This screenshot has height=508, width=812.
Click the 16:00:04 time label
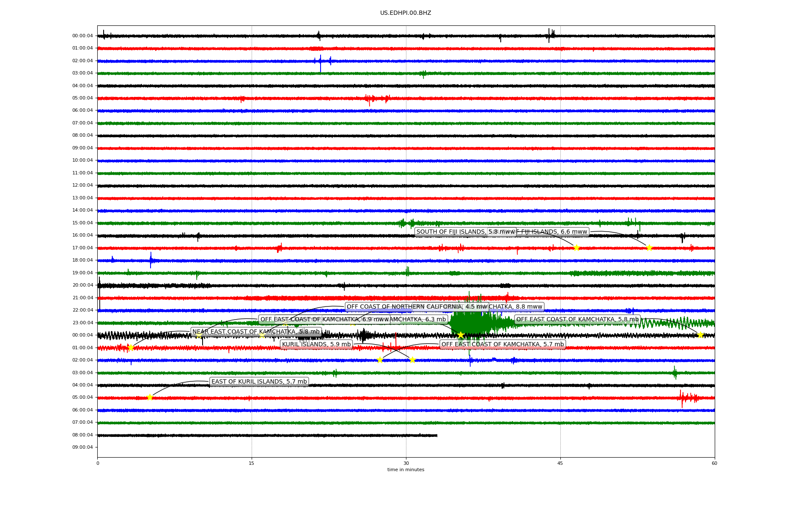[x=82, y=235]
